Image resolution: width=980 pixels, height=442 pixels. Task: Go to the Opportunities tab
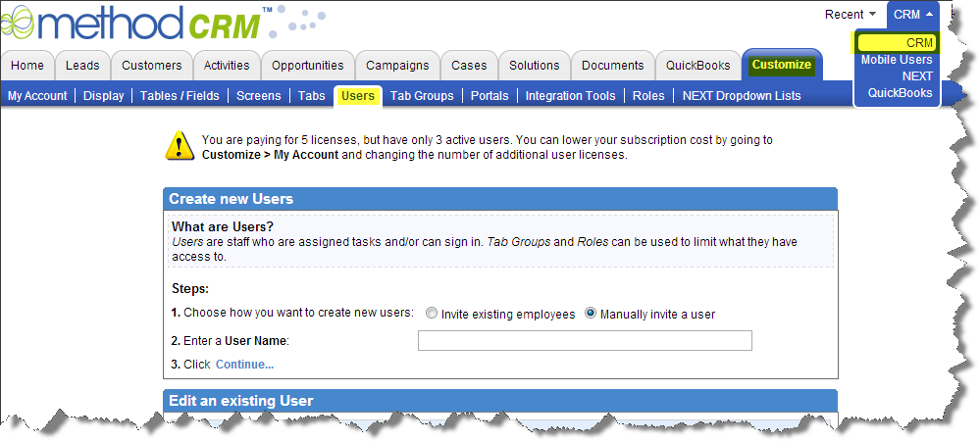(x=307, y=66)
